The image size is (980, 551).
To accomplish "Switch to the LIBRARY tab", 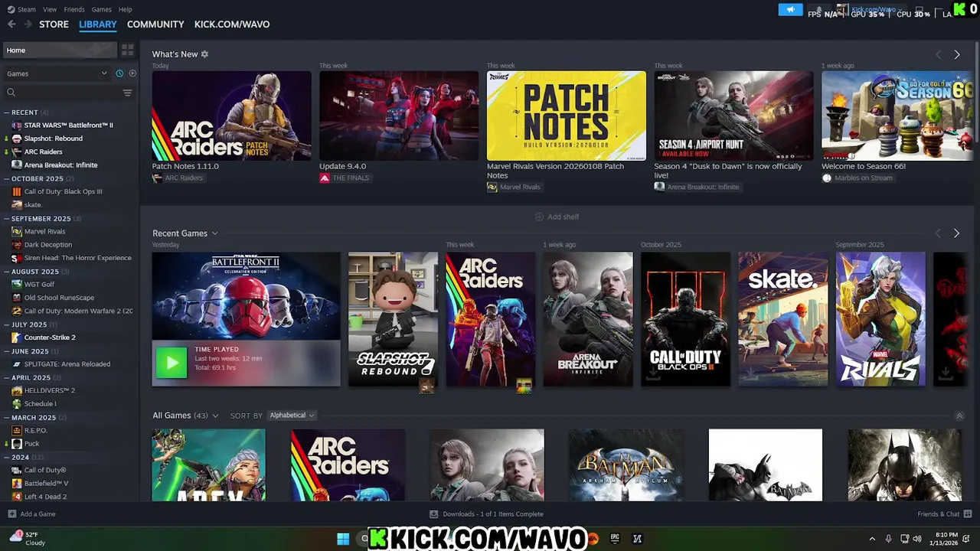I will coord(98,24).
